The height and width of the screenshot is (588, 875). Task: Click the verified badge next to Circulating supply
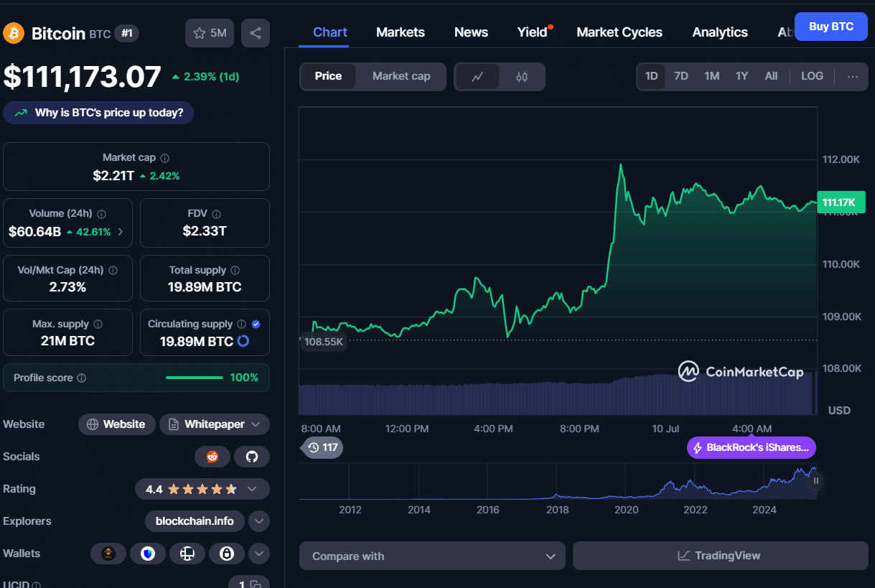coord(256,325)
